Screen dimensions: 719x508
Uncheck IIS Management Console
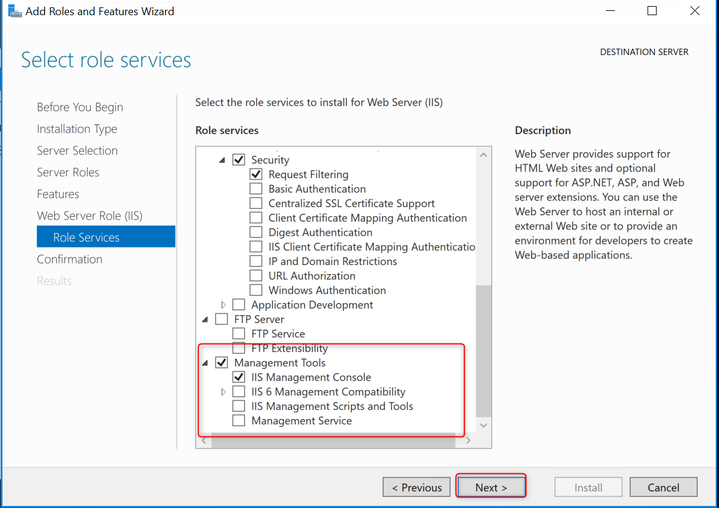coord(238,377)
